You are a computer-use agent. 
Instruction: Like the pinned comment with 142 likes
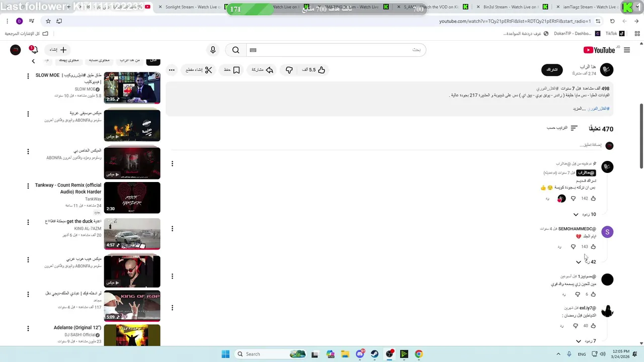point(593,199)
